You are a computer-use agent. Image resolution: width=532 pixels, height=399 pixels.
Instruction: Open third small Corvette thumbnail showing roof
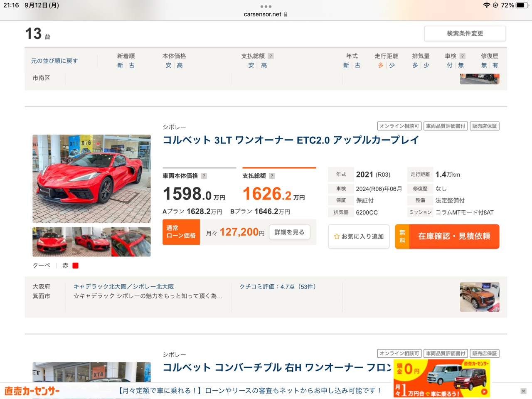click(131, 241)
